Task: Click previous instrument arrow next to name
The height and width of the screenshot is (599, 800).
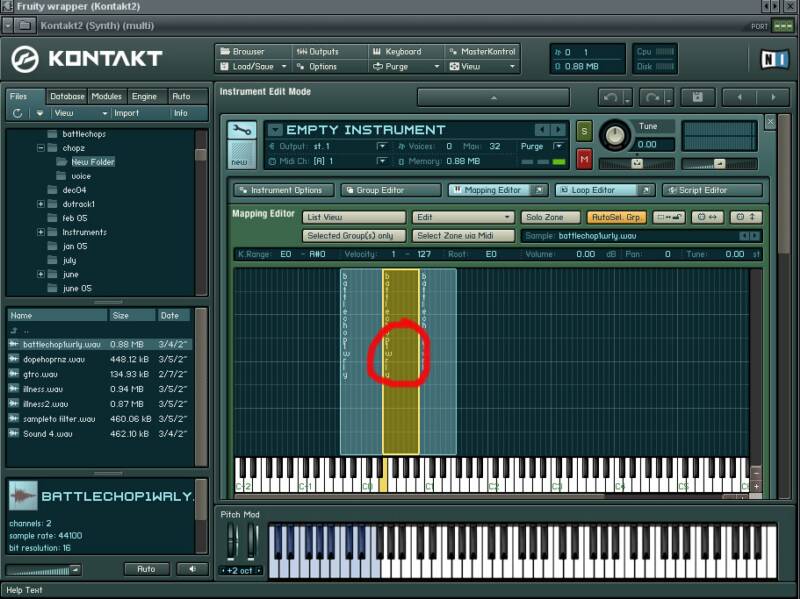Action: [542, 130]
